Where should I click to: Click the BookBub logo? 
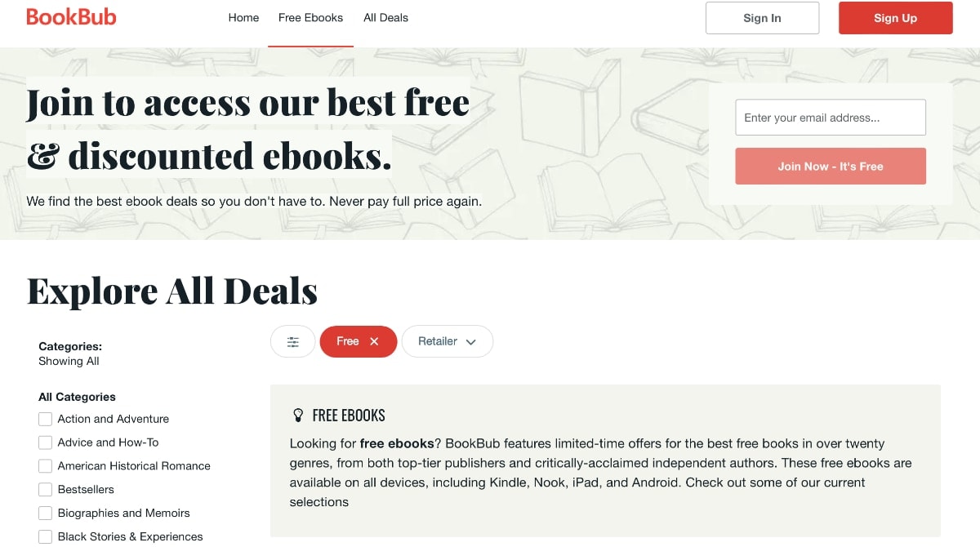click(x=71, y=17)
